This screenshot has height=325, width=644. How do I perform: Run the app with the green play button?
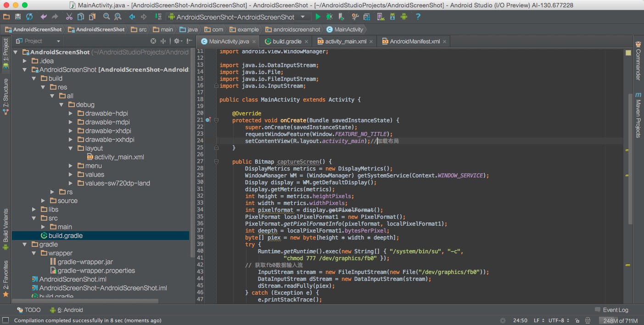click(318, 17)
